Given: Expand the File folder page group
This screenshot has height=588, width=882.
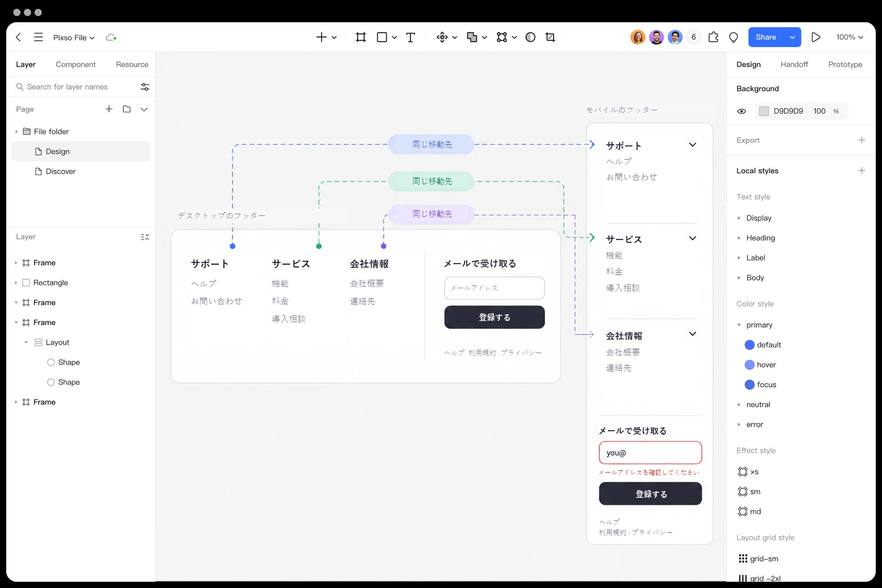Looking at the screenshot, I should tap(16, 131).
